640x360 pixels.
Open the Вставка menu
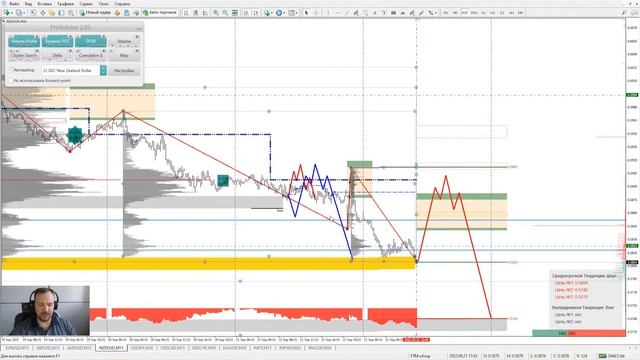44,4
